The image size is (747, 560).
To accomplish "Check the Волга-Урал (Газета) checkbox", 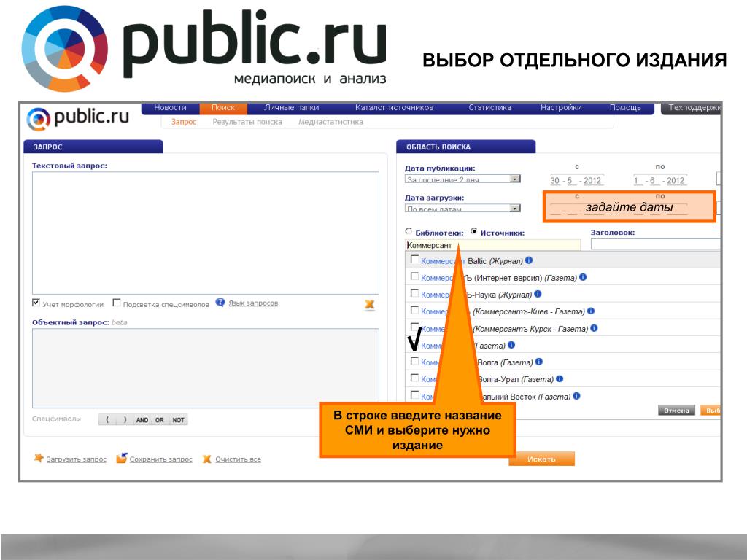I will pyautogui.click(x=414, y=378).
